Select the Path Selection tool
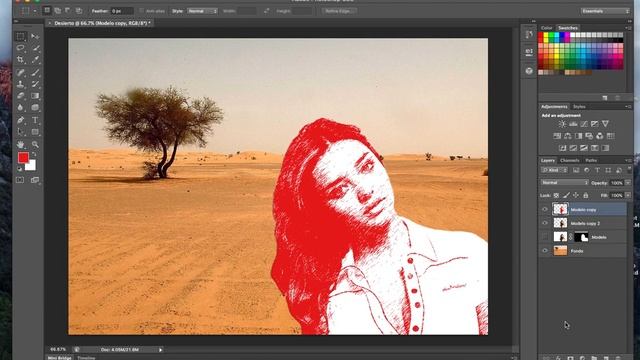Image resolution: width=640 pixels, height=360 pixels. tap(20, 132)
